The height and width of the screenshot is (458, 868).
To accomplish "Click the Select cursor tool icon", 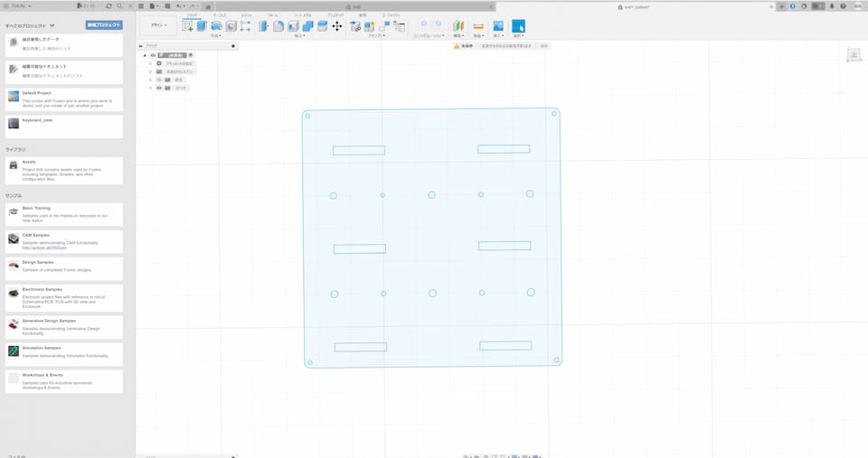I will [x=518, y=26].
